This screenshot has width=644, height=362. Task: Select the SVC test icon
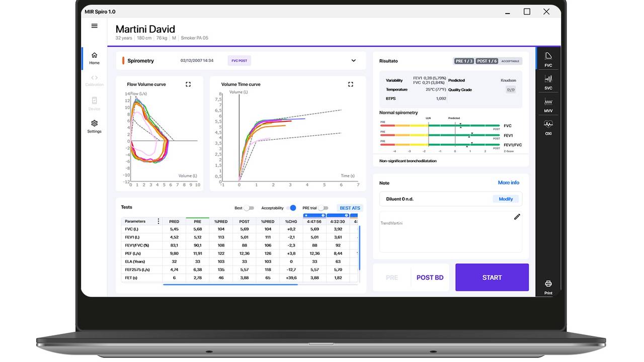click(548, 82)
